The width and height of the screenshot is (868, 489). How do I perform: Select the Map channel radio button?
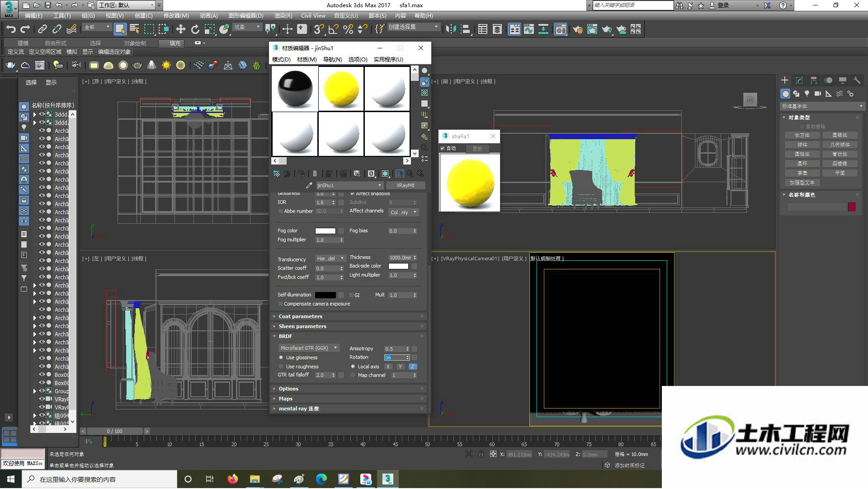[353, 375]
